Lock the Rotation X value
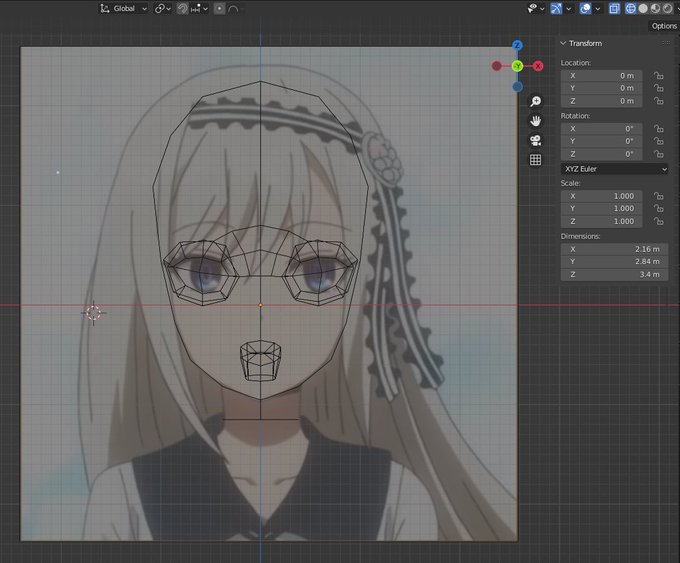The image size is (680, 563). pos(658,128)
